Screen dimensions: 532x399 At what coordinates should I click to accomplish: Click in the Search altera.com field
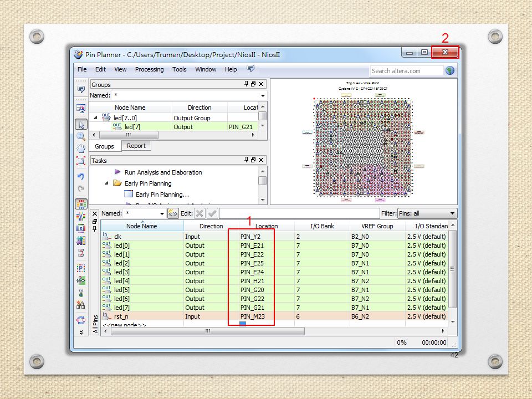click(406, 71)
